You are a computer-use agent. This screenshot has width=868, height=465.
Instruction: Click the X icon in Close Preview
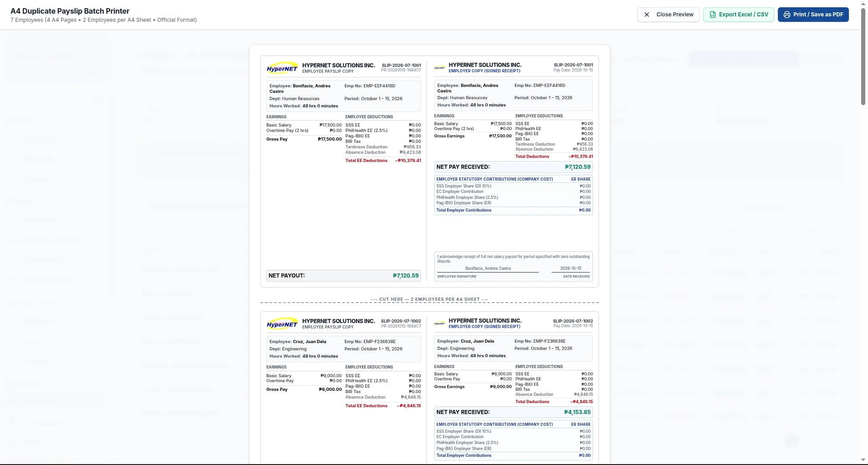[647, 15]
